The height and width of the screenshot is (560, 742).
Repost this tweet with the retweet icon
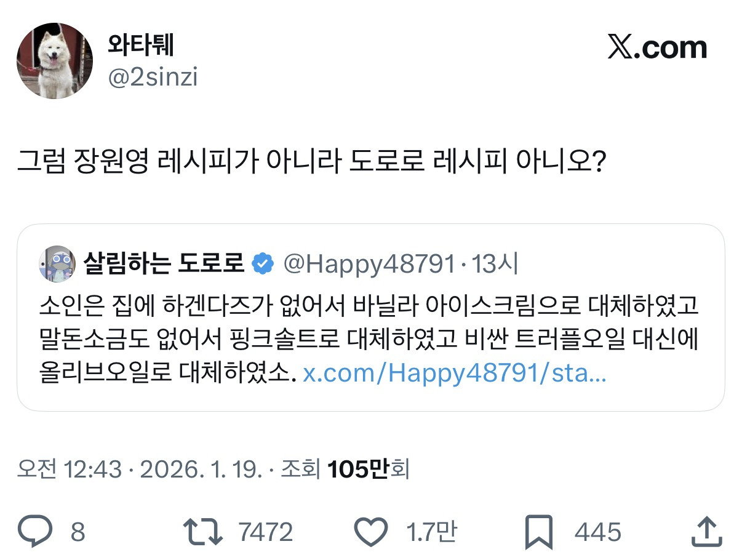click(x=203, y=531)
